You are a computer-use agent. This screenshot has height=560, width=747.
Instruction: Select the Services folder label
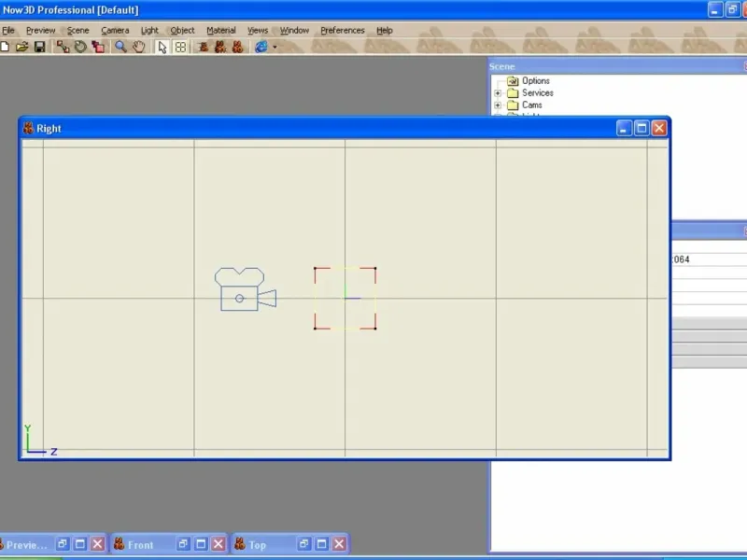pos(538,92)
